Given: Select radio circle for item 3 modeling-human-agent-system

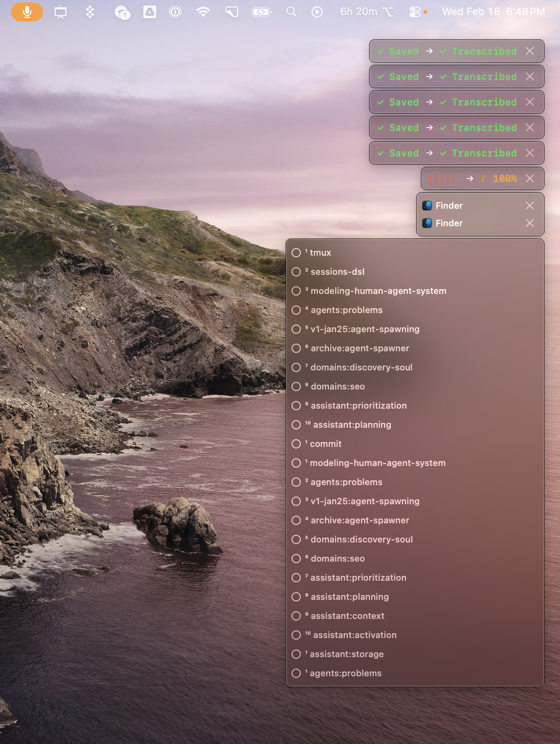Looking at the screenshot, I should point(296,291).
